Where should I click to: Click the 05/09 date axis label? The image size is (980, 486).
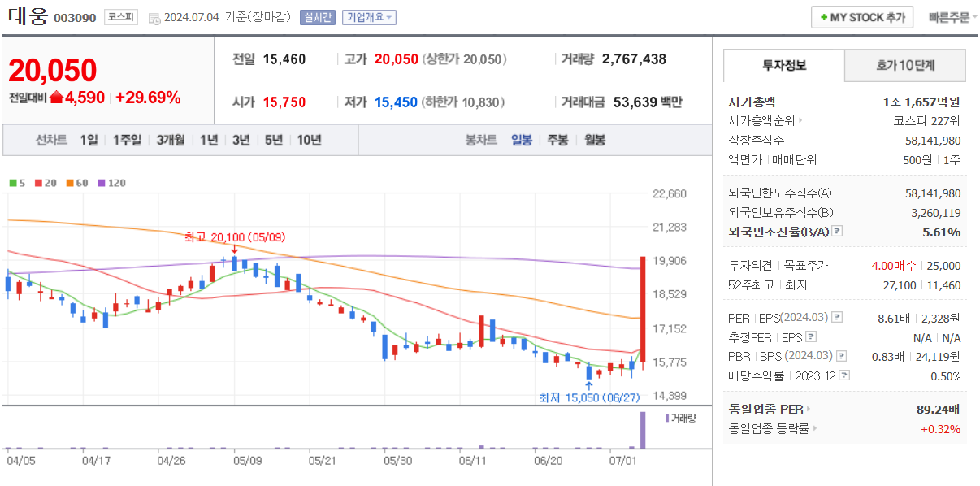click(x=248, y=460)
